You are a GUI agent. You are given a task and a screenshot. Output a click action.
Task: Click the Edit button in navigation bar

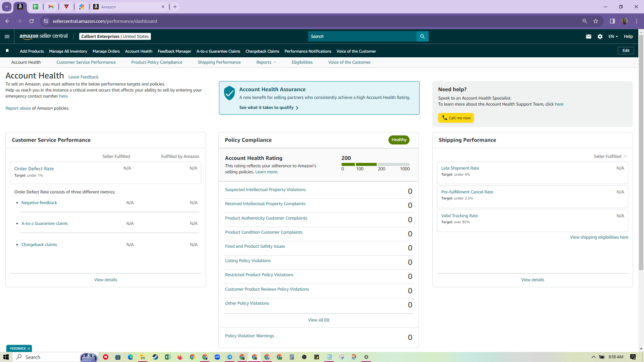pos(626,51)
